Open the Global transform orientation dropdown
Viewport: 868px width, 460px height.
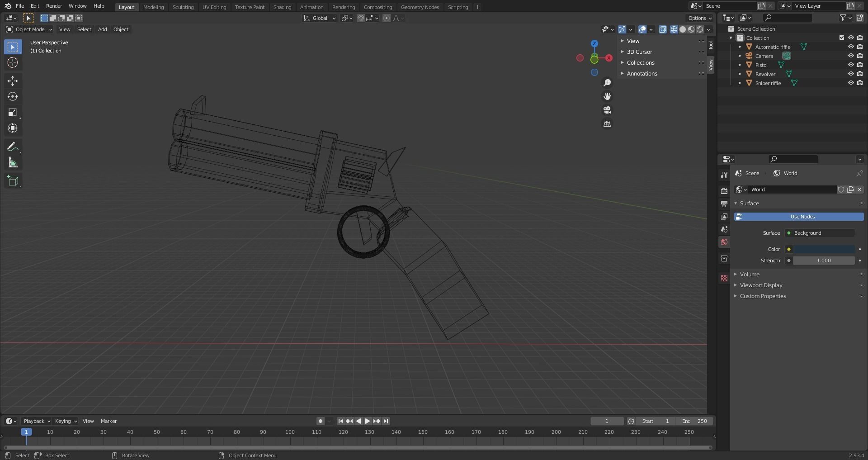pos(319,18)
